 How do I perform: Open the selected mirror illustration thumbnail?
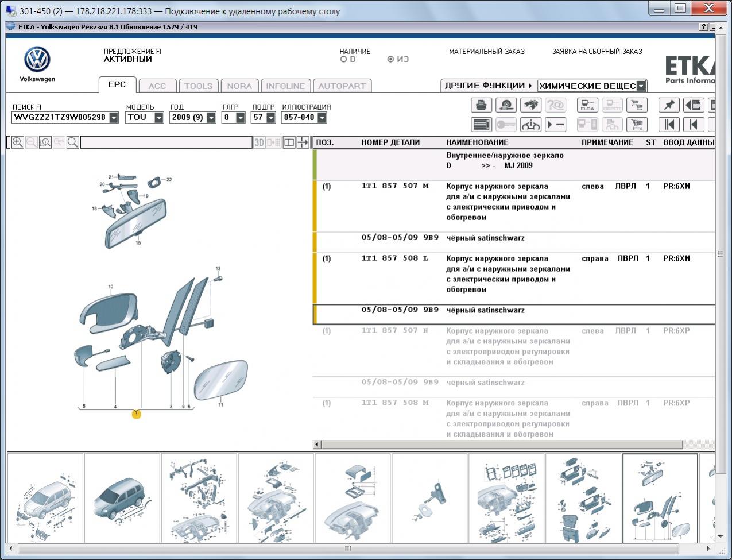click(x=660, y=498)
